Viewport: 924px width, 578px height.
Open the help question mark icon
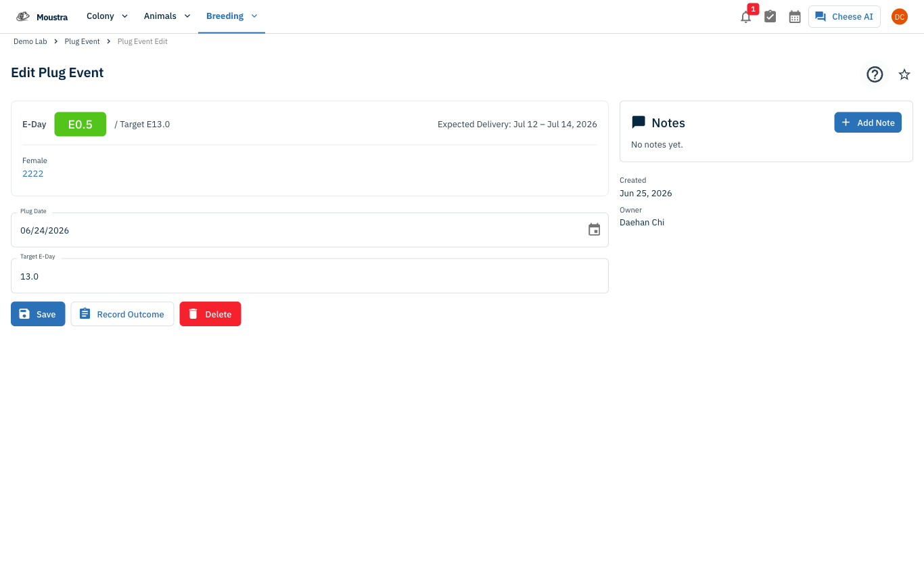click(x=875, y=74)
